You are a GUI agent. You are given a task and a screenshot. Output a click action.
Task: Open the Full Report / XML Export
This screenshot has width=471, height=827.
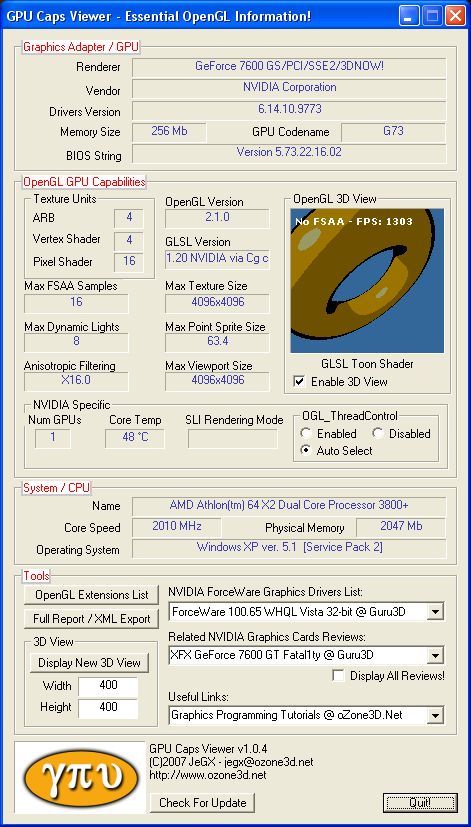point(91,619)
